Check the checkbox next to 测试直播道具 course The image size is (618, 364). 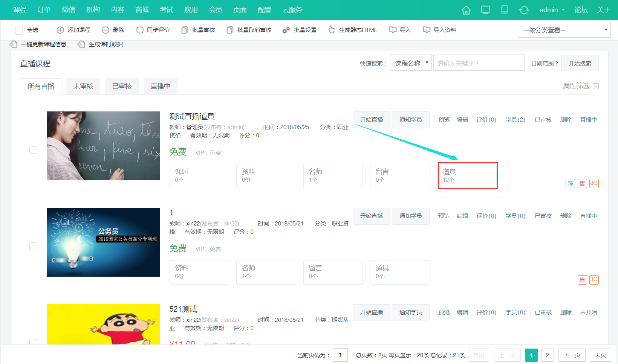(x=33, y=150)
